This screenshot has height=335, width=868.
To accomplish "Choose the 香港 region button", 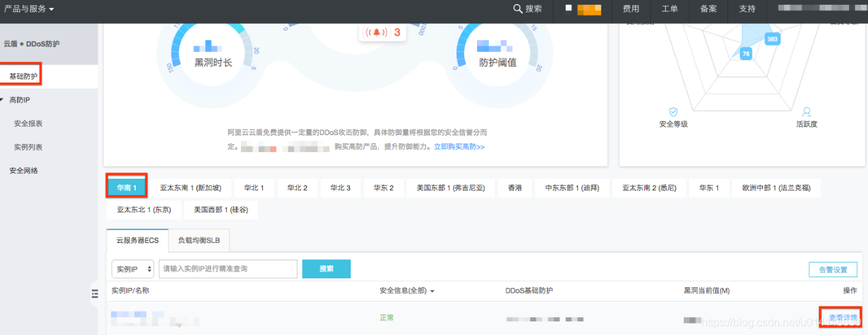I will point(515,188).
